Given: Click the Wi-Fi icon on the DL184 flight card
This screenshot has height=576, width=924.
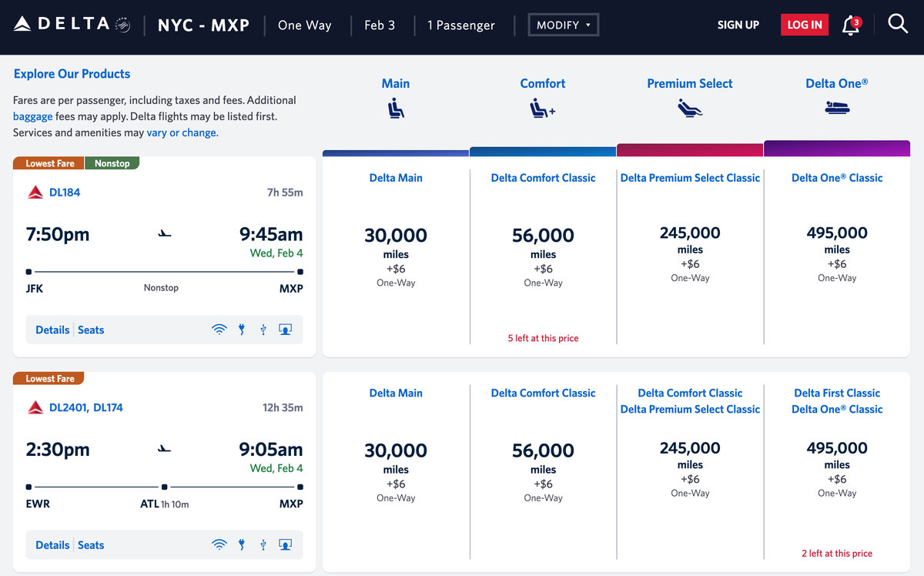Looking at the screenshot, I should click(219, 329).
